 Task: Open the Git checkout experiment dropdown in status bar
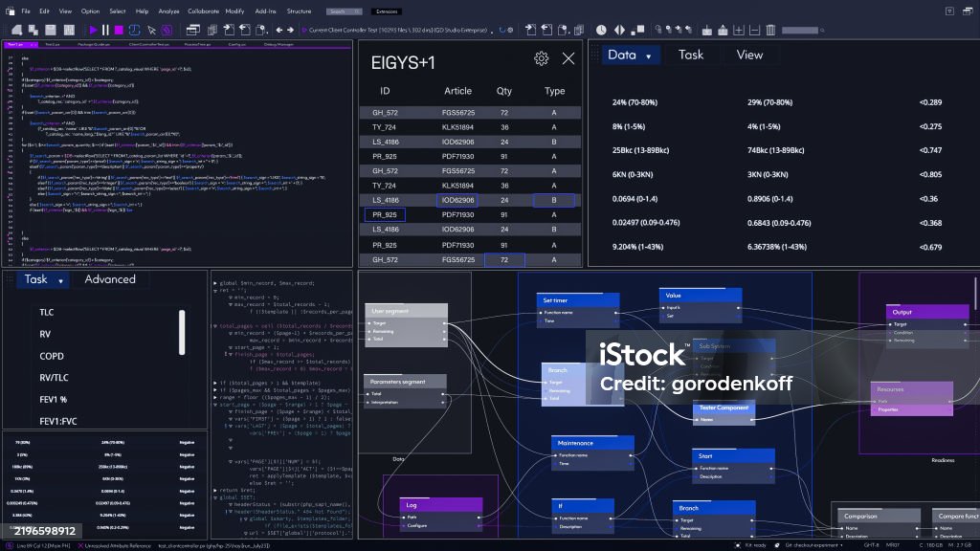click(813, 545)
